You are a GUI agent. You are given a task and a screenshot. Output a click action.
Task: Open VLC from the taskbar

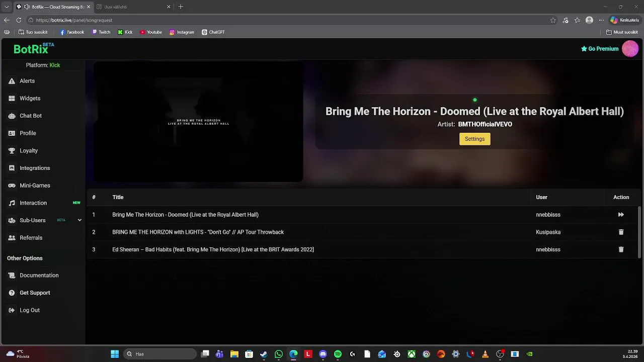click(x=485, y=354)
